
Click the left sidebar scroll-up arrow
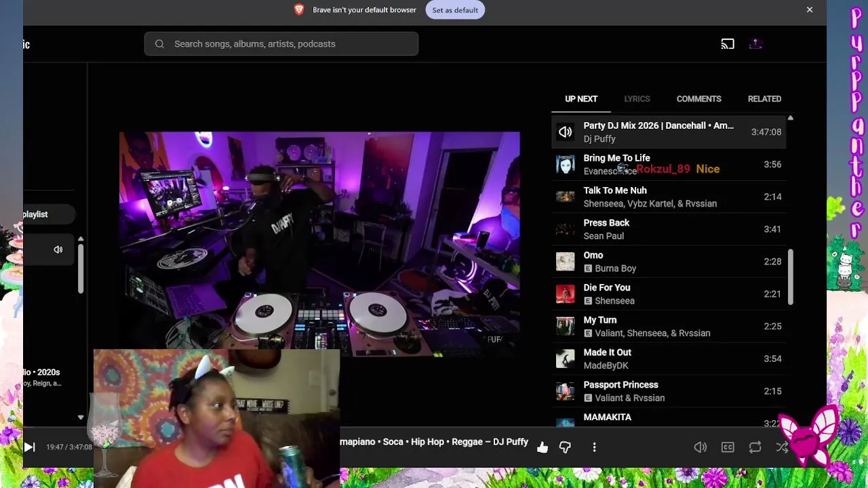pyautogui.click(x=81, y=239)
